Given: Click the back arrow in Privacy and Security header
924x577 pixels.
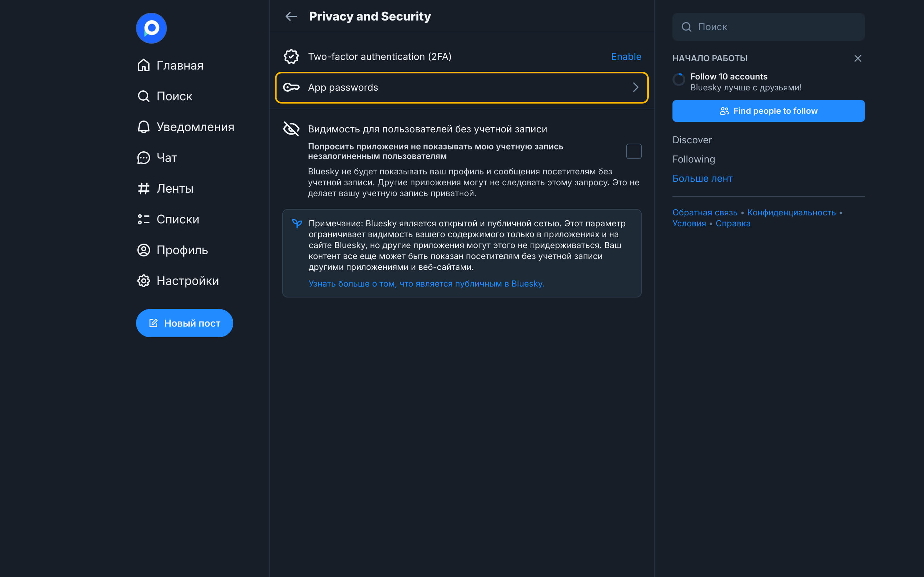Looking at the screenshot, I should (x=291, y=16).
